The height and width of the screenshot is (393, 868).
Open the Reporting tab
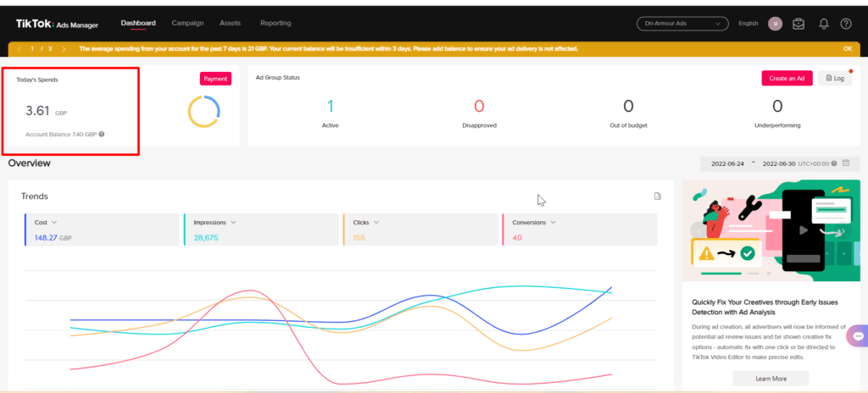(x=275, y=23)
